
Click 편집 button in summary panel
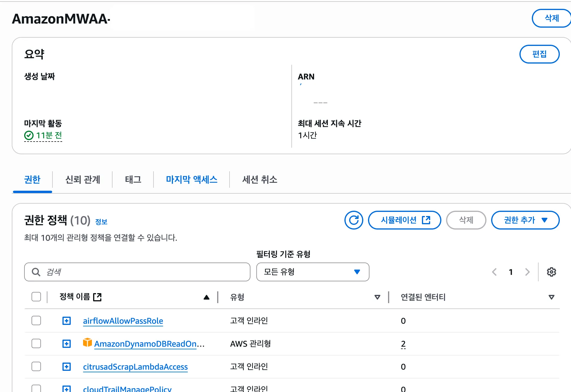tap(539, 54)
